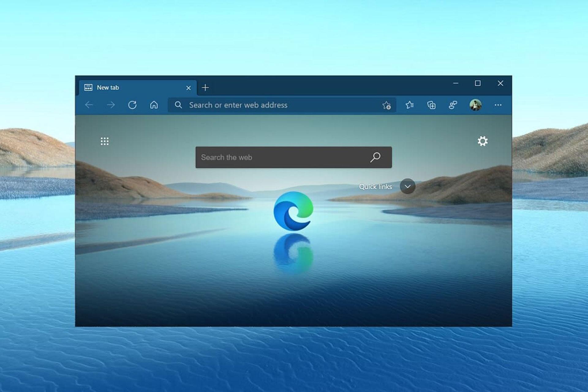Refresh the page with the reload icon
This screenshot has width=588, height=392.
coord(132,105)
